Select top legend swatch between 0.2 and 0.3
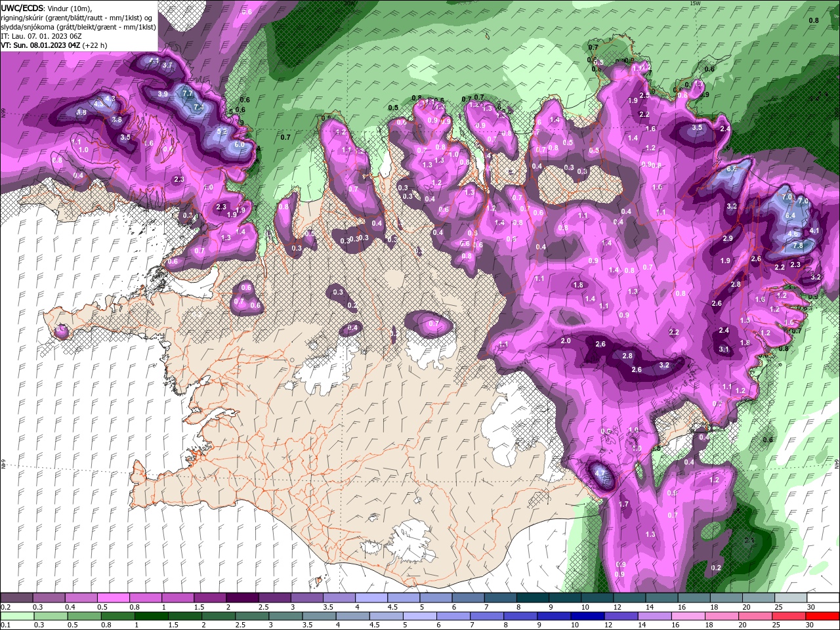 click(16, 598)
